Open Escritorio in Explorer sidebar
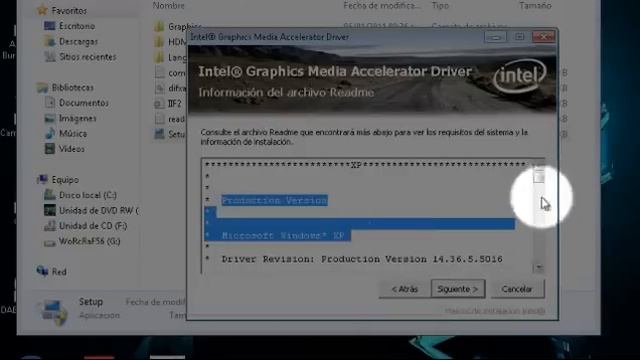The image size is (640, 360). pyautogui.click(x=77, y=26)
